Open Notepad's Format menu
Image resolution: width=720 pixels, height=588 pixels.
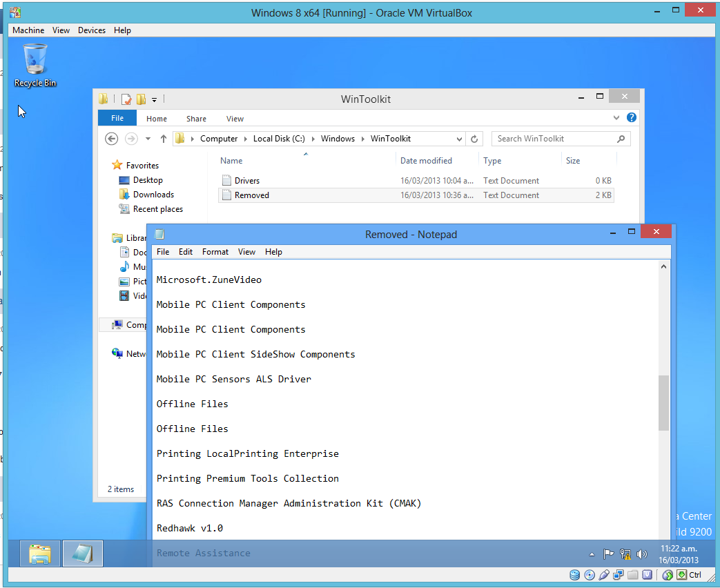coord(215,251)
